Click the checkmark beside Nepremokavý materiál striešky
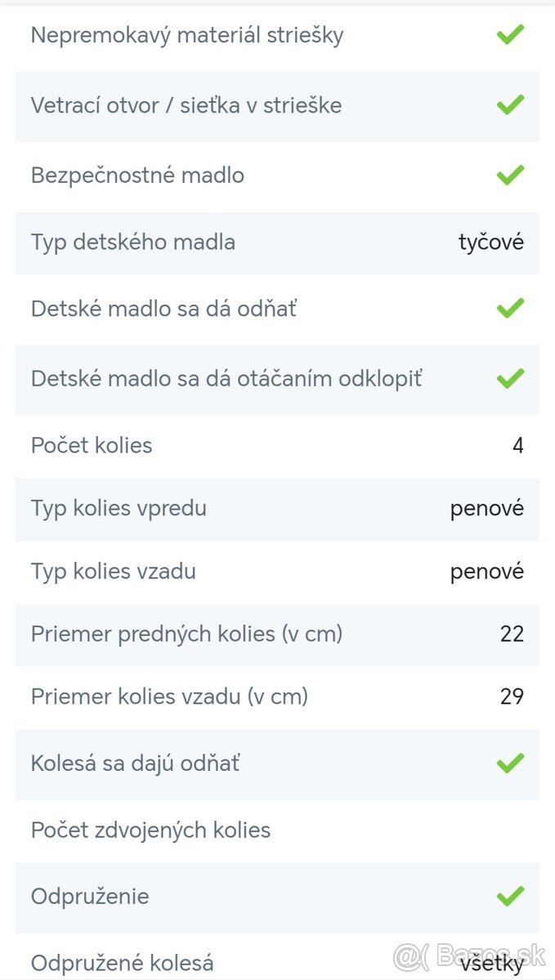 point(510,34)
